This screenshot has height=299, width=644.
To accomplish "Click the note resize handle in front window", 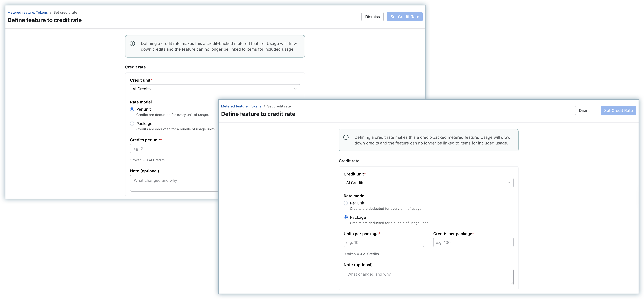I will point(512,284).
